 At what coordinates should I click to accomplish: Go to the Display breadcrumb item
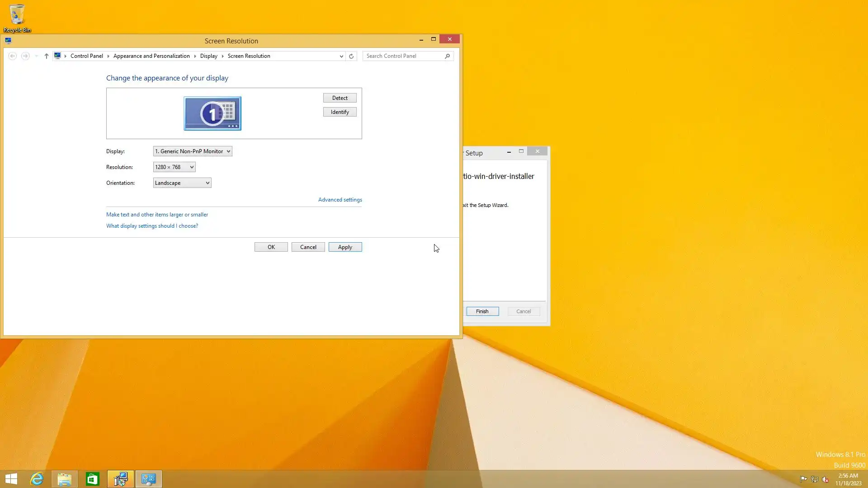(x=208, y=56)
